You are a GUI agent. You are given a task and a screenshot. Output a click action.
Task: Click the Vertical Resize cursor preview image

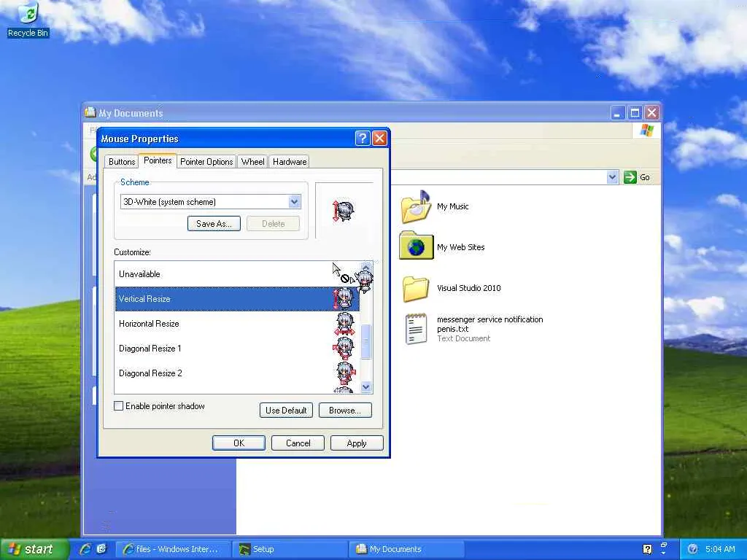(344, 211)
